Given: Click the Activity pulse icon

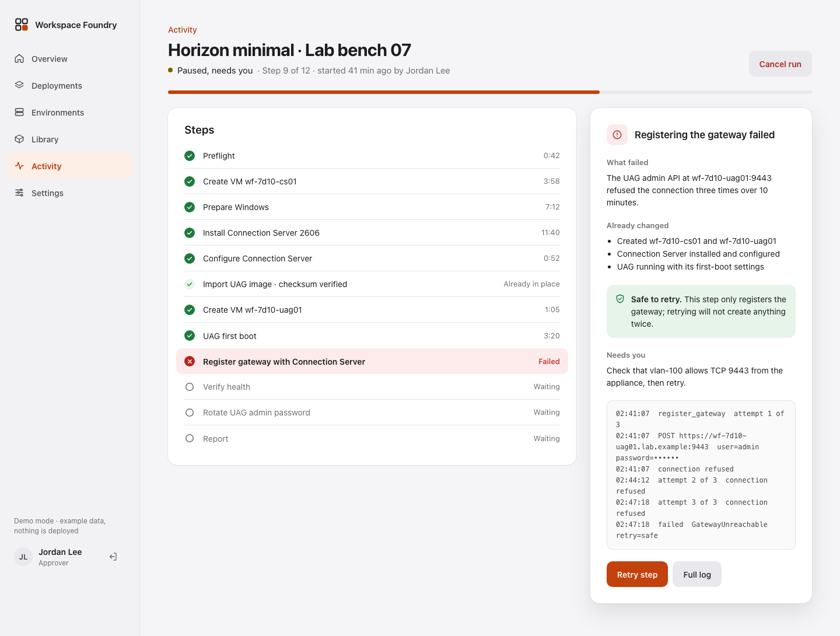Looking at the screenshot, I should pos(19,166).
